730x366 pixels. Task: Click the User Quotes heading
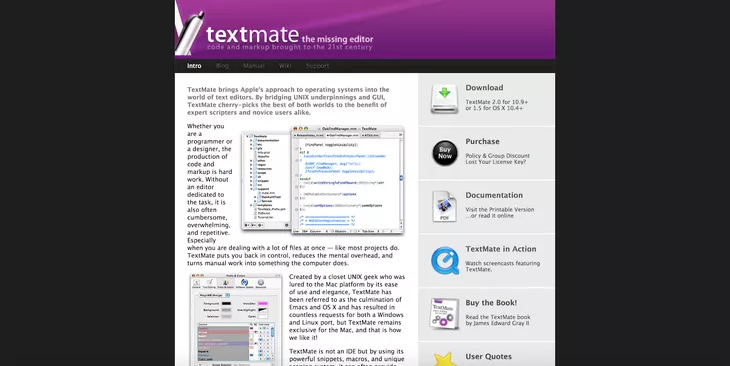pyautogui.click(x=488, y=356)
